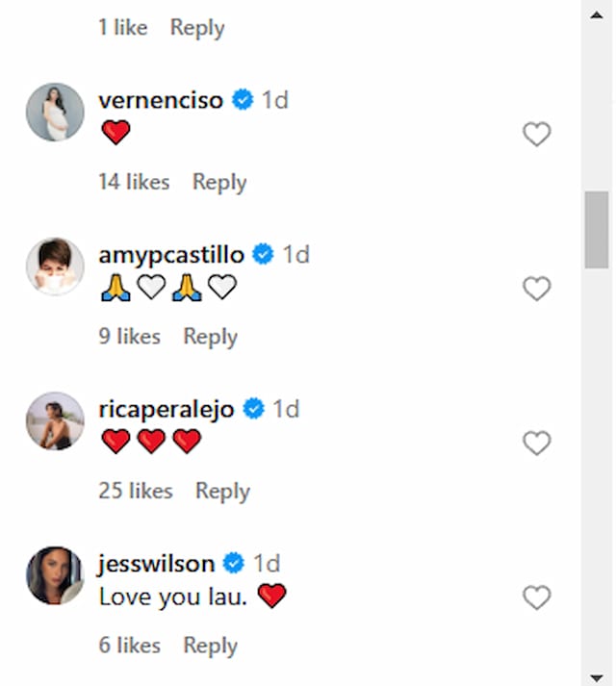This screenshot has width=616, height=686.
Task: View the 25 likes on ricaperalejo's comment
Action: pyautogui.click(x=136, y=491)
